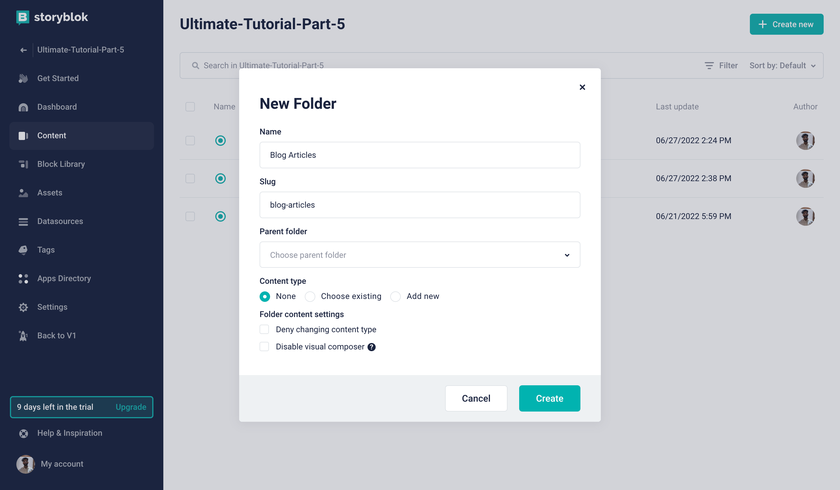Close the New Folder dialog with X
840x490 pixels.
582,87
